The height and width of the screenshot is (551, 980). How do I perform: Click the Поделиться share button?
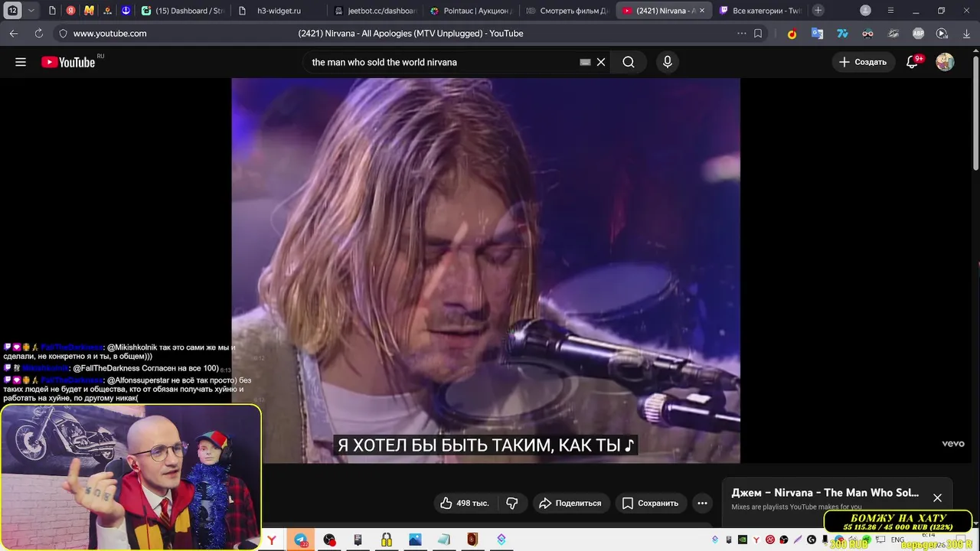(x=571, y=503)
